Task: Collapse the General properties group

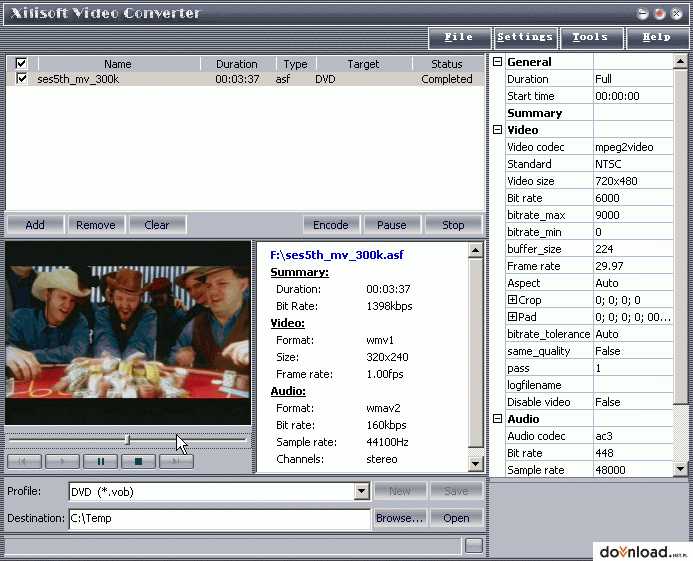Action: (x=497, y=61)
